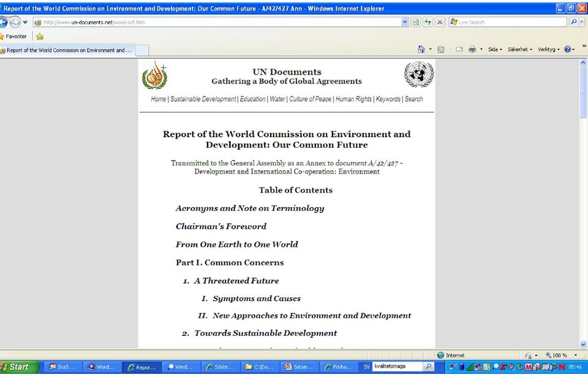Open the Education link
The image size is (588, 377).
tap(253, 99)
